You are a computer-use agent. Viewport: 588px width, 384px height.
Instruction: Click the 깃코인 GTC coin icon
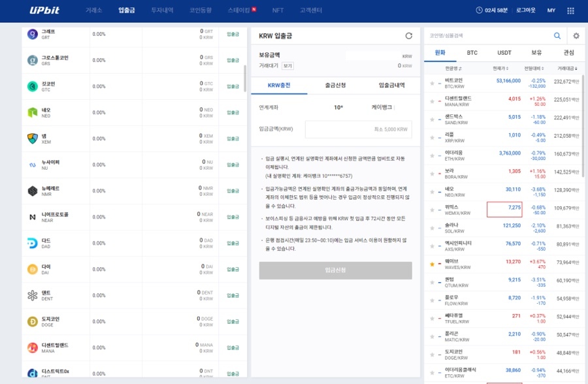33,87
